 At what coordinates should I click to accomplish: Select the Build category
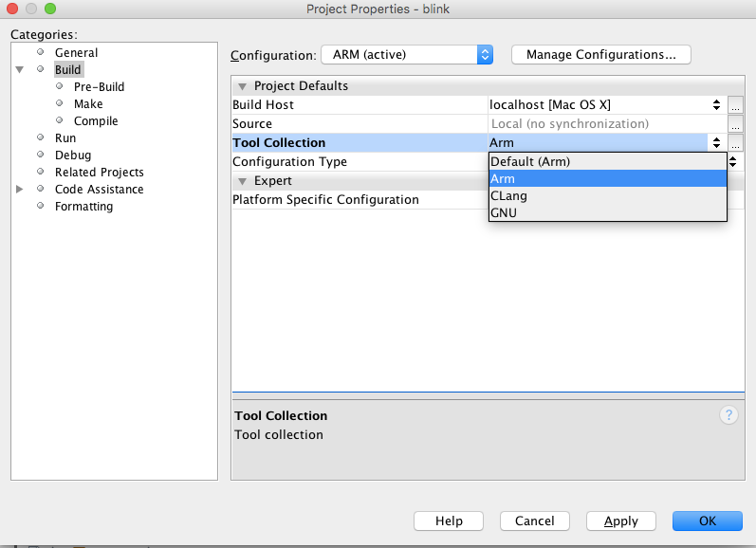[68, 69]
